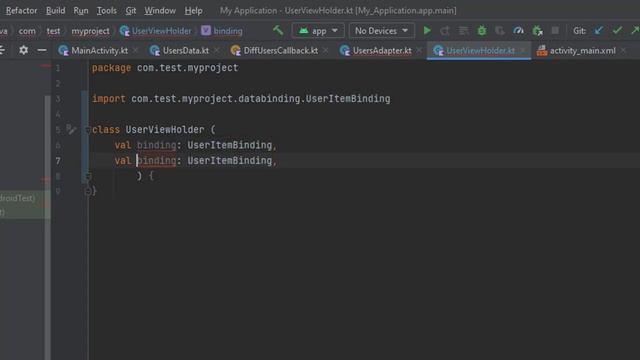Click the Apply Changes and Restart icon
Screen dimensions: 640x360
tap(445, 31)
